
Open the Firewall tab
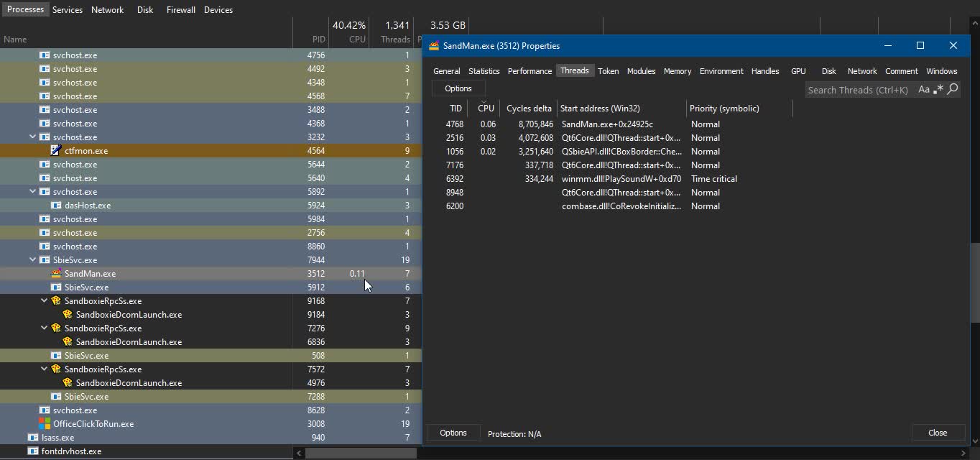[x=180, y=10]
